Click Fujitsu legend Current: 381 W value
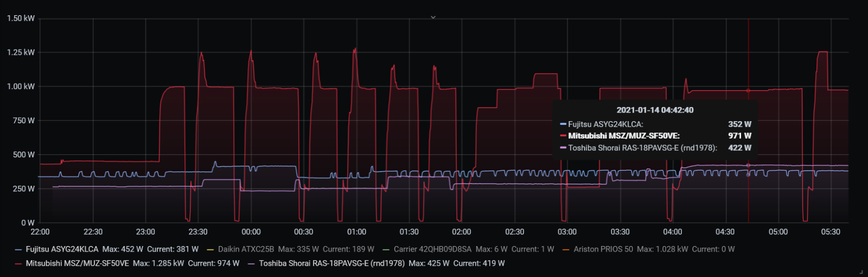Image resolution: width=868 pixels, height=277 pixels. pyautogui.click(x=173, y=249)
